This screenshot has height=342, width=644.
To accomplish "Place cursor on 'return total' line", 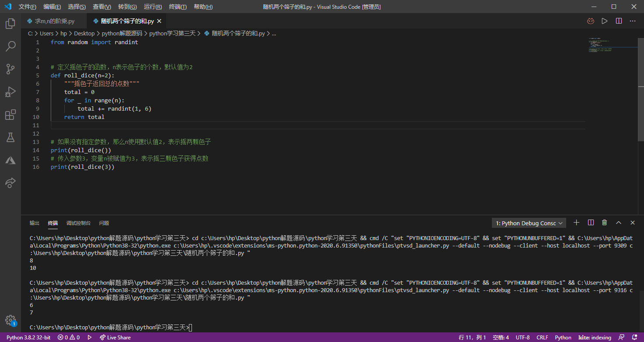I will [x=84, y=117].
